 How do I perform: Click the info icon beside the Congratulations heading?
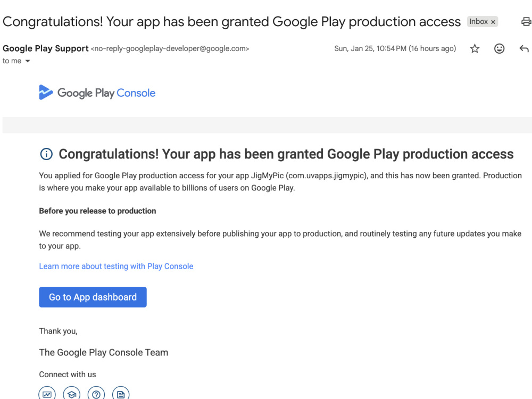click(x=46, y=154)
